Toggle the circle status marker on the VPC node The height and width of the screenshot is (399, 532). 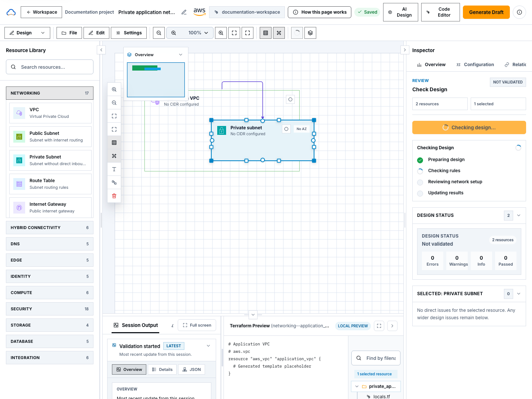pyautogui.click(x=290, y=99)
